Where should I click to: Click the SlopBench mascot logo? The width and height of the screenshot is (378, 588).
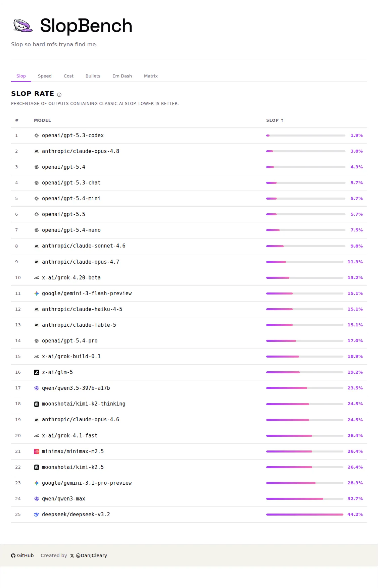click(23, 25)
